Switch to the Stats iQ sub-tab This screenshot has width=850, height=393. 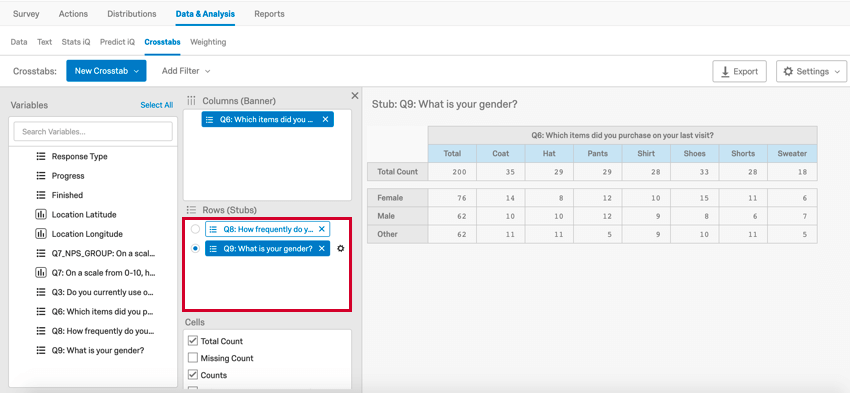coord(76,42)
